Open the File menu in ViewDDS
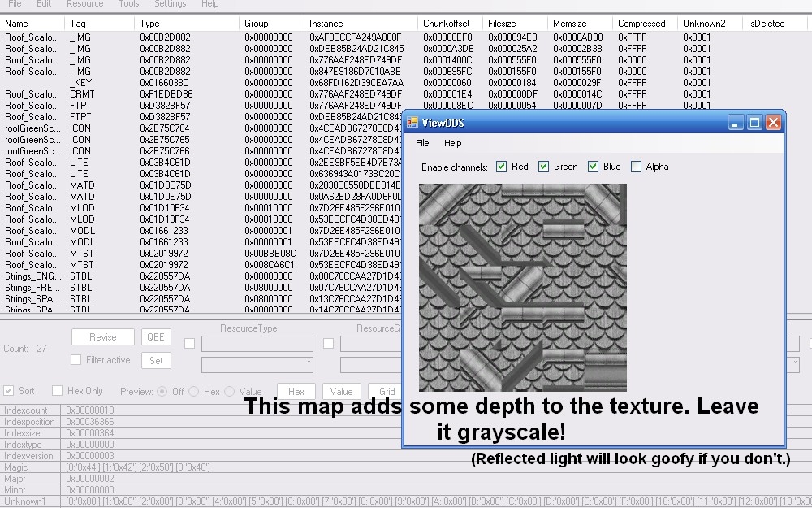The image size is (812, 508). pyautogui.click(x=422, y=143)
